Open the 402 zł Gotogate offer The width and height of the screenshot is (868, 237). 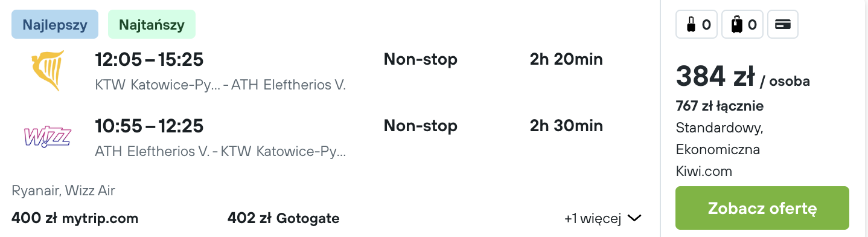tap(284, 218)
